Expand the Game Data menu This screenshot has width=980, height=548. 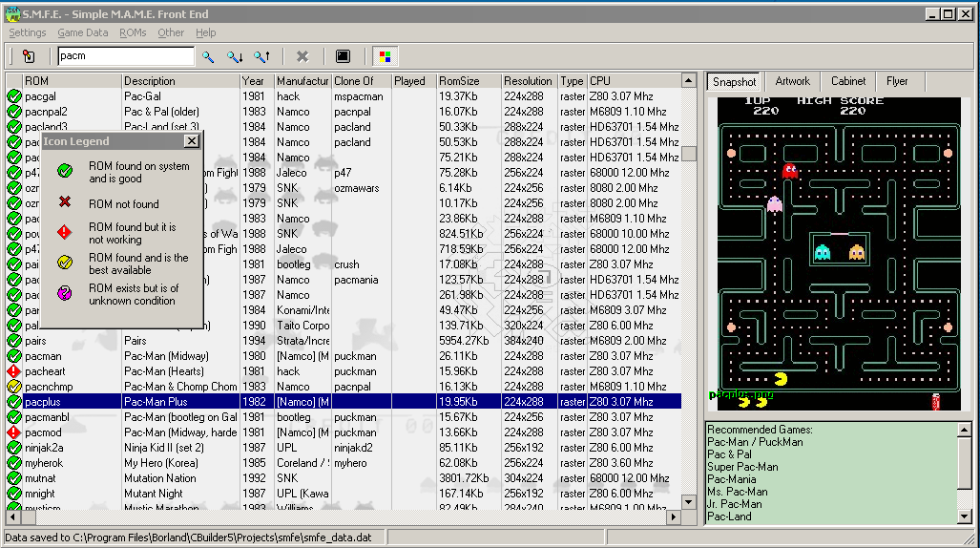coord(83,32)
